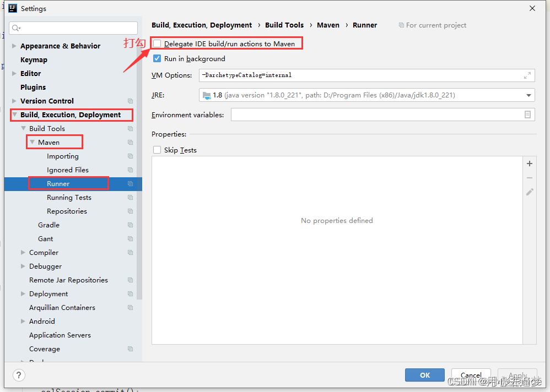The width and height of the screenshot is (550, 392).
Task: Click project-level icon next to Remote Jar Repositories
Action: point(130,280)
